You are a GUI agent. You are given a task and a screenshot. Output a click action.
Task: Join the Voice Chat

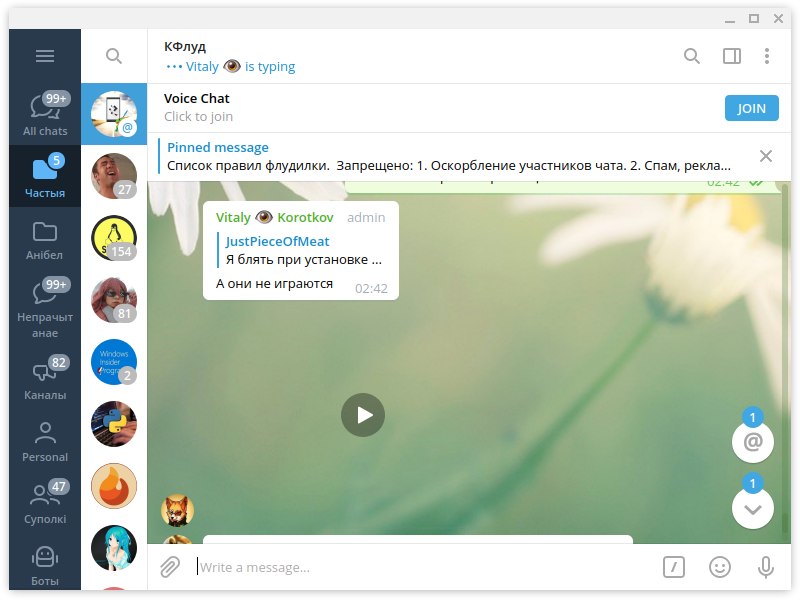point(751,108)
